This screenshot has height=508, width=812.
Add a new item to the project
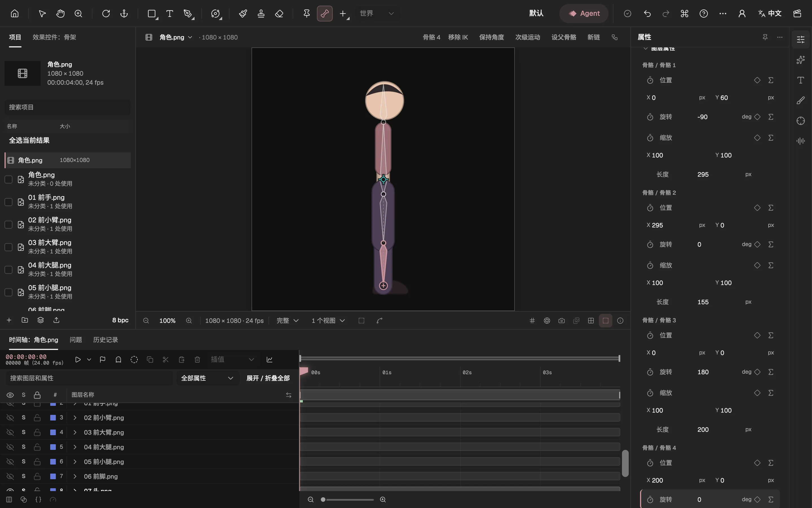[x=9, y=320]
